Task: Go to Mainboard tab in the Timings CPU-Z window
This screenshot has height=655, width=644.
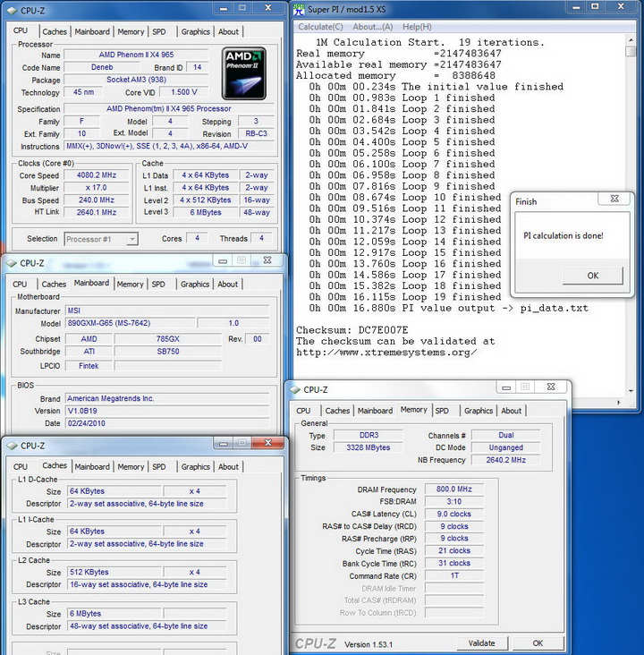Action: click(375, 411)
